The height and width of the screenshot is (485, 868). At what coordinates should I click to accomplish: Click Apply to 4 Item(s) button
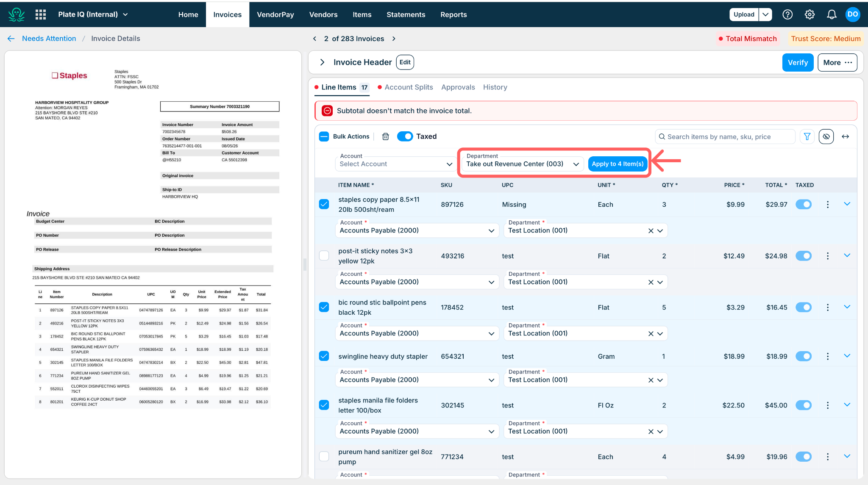618,164
